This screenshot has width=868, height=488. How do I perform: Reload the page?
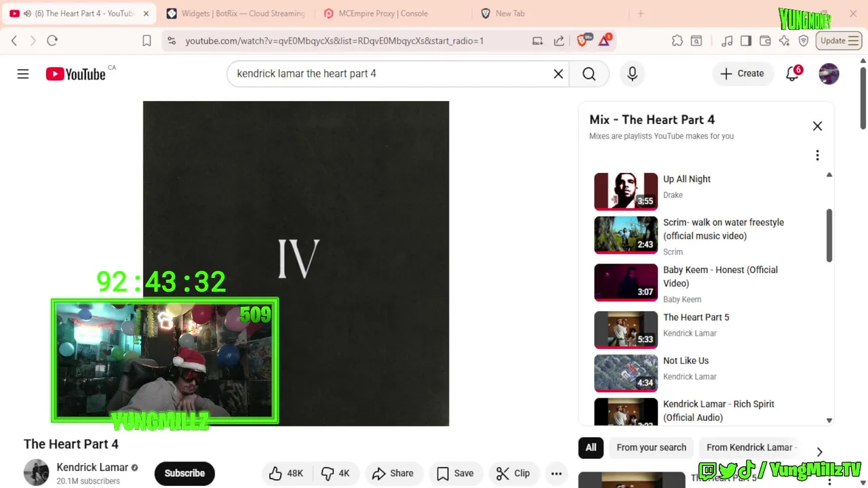point(52,41)
